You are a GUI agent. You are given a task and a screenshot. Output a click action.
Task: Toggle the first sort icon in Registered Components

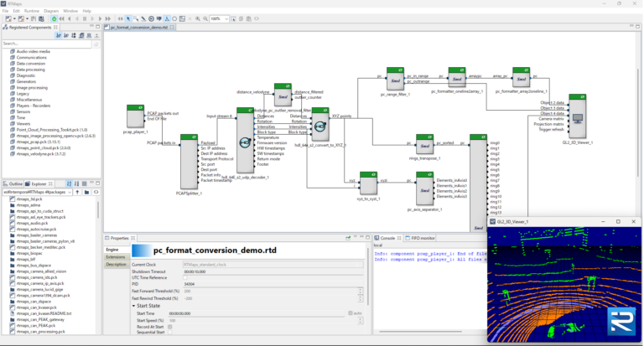click(x=59, y=36)
